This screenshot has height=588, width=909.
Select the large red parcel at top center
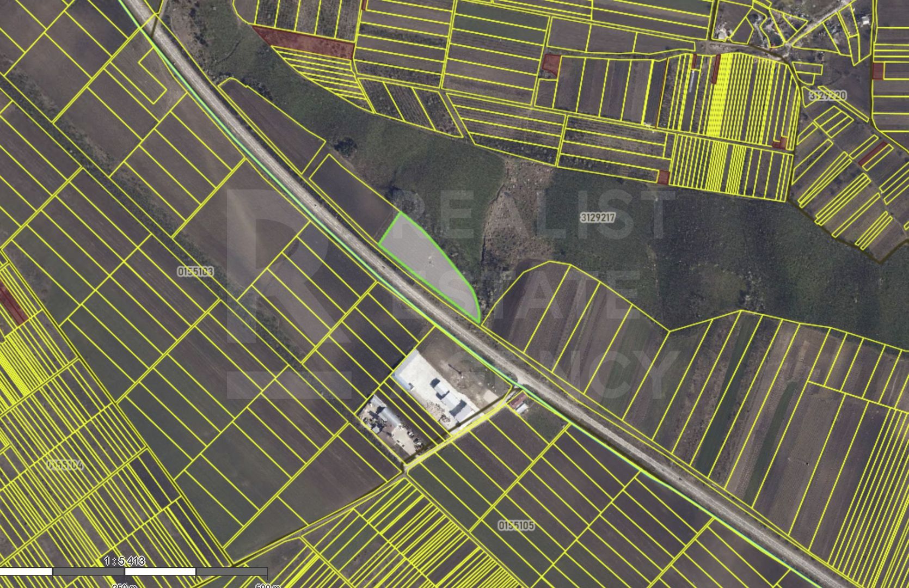(305, 42)
